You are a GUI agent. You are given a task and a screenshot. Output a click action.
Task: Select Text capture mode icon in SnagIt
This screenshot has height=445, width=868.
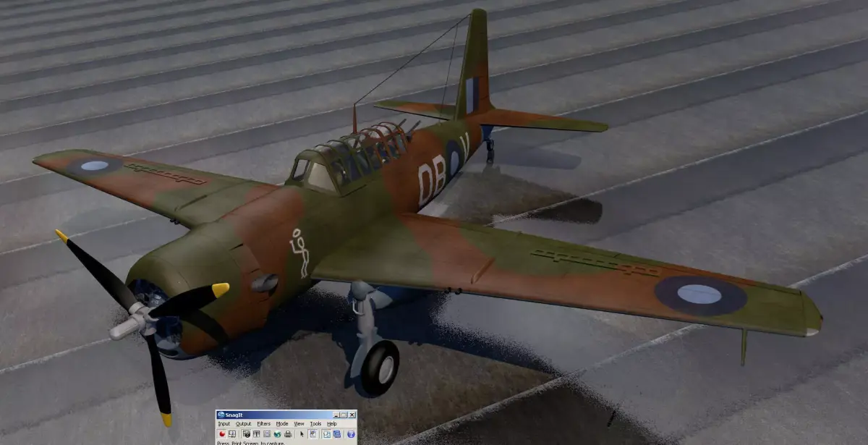[257, 434]
